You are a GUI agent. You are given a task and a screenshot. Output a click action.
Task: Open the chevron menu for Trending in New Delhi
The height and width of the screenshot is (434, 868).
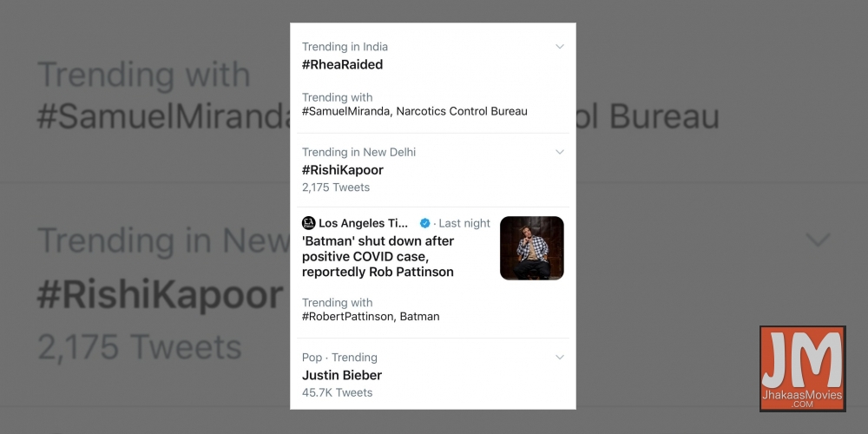pos(560,152)
